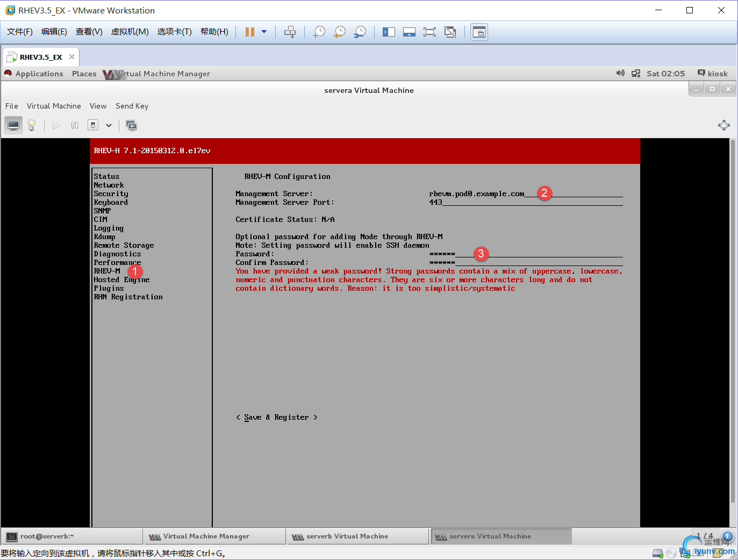Toggle the thumbnail bar view icon
The width and height of the screenshot is (738, 560).
tap(409, 32)
